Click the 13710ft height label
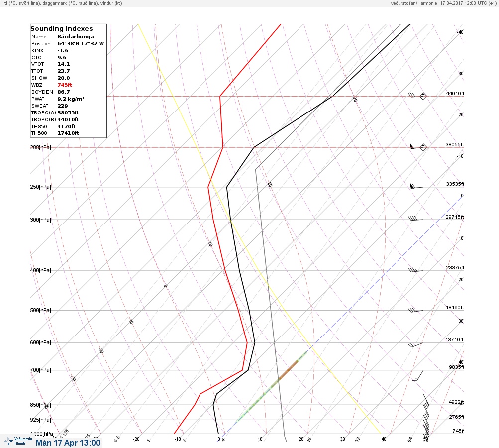Screen dimensions: 499x448 pos(454,340)
